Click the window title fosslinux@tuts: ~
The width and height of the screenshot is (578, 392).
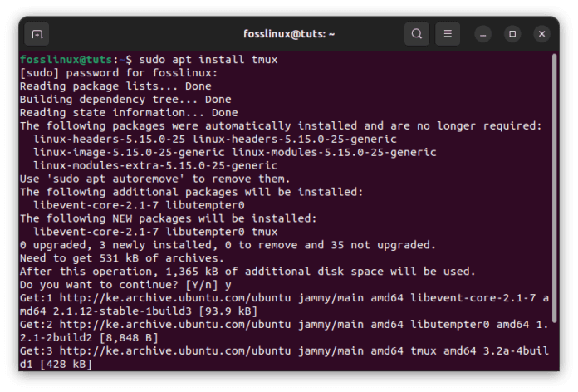tap(289, 34)
